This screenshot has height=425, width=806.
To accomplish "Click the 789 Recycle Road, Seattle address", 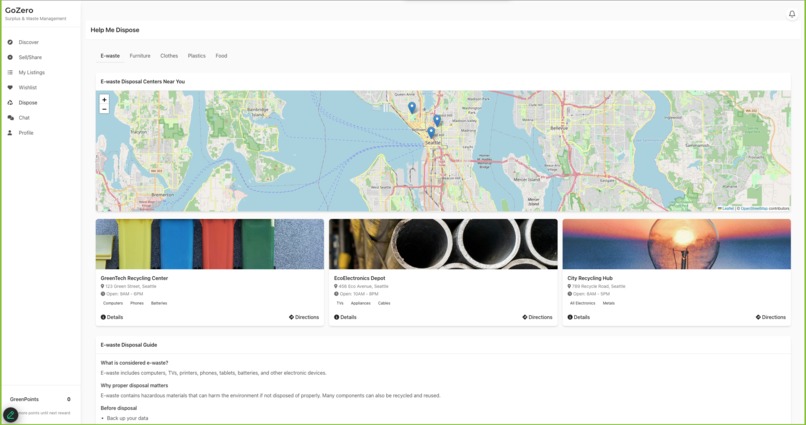I will [599, 286].
